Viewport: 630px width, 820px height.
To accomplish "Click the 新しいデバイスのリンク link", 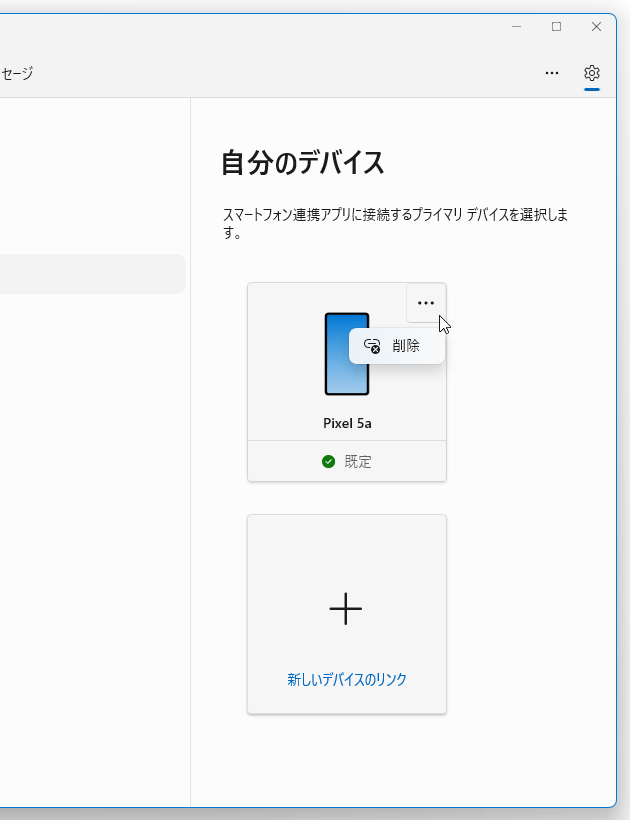I will (x=347, y=679).
